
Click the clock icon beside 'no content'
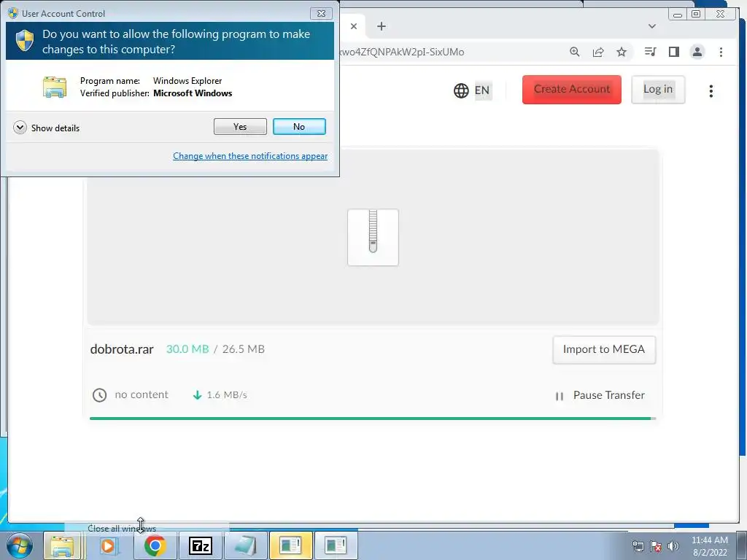coord(99,395)
